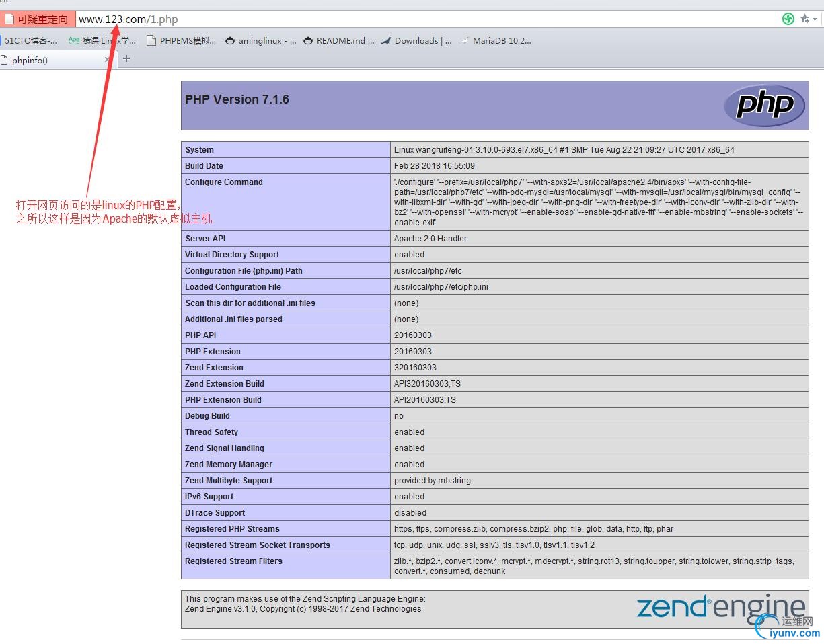Screen dimensions: 824x644
Task: Click the Additional .ini files parsed label
Action: pos(233,319)
